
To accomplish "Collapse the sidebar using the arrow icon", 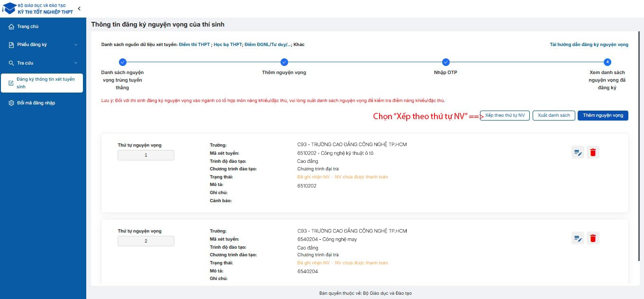I will [x=79, y=9].
